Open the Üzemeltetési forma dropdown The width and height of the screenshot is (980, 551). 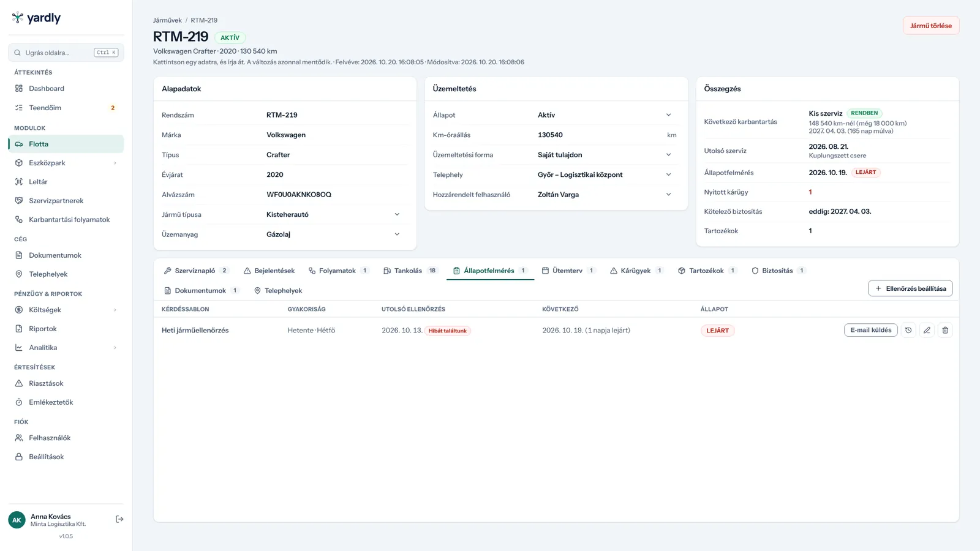606,155
